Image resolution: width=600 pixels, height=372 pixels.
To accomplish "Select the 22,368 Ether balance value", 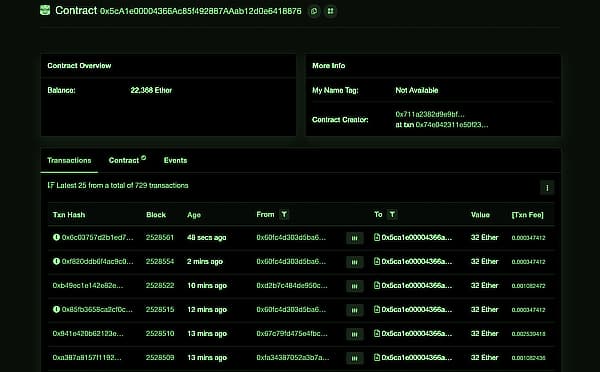I will pyautogui.click(x=151, y=90).
